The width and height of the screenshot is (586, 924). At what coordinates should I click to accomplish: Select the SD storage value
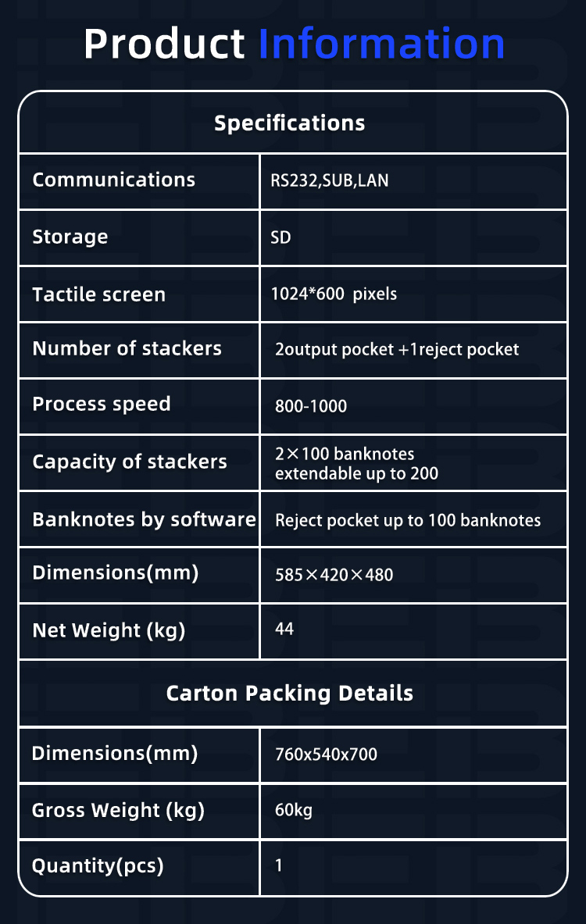click(x=280, y=237)
